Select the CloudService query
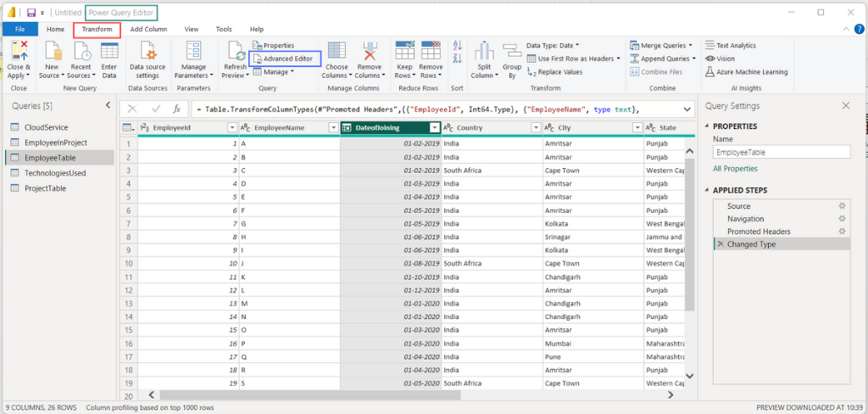Image resolution: width=868 pixels, height=414 pixels. [x=59, y=127]
